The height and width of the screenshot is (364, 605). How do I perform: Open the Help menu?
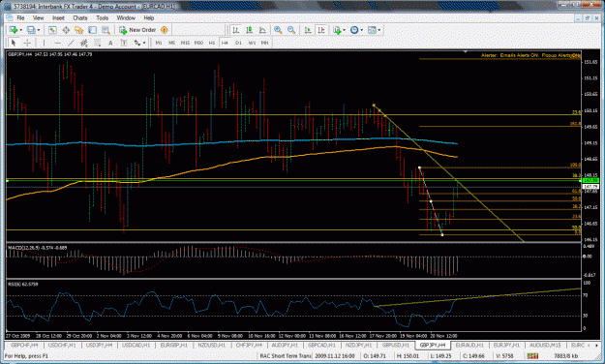(149, 17)
